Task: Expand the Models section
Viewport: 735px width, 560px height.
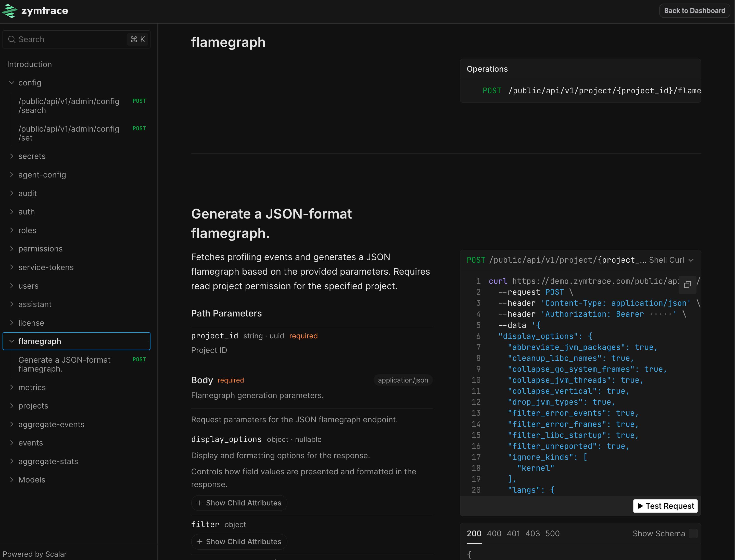Action: [x=12, y=480]
